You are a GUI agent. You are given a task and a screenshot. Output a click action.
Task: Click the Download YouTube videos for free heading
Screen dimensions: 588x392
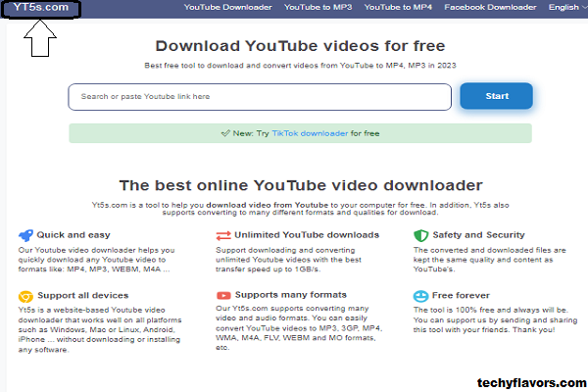point(300,46)
